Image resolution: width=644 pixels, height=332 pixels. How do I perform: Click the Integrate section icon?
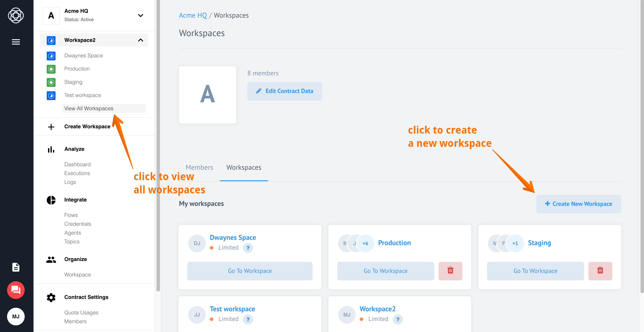tap(51, 200)
